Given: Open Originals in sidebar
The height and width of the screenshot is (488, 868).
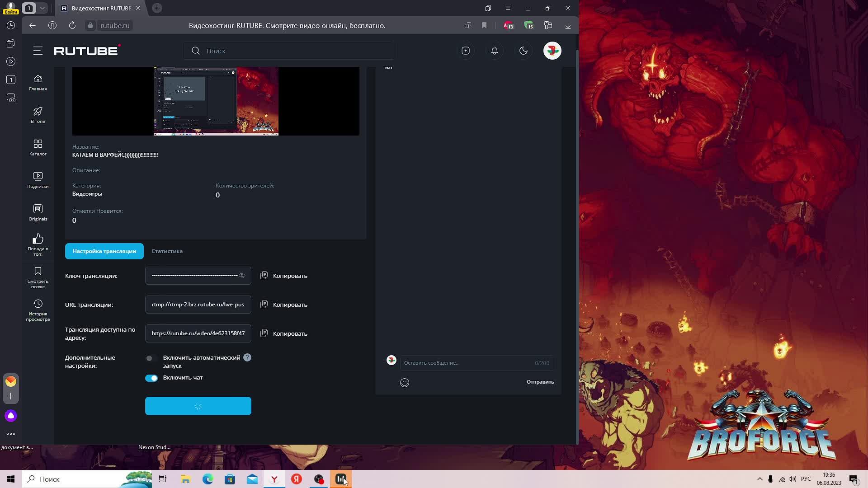Looking at the screenshot, I should [x=38, y=213].
